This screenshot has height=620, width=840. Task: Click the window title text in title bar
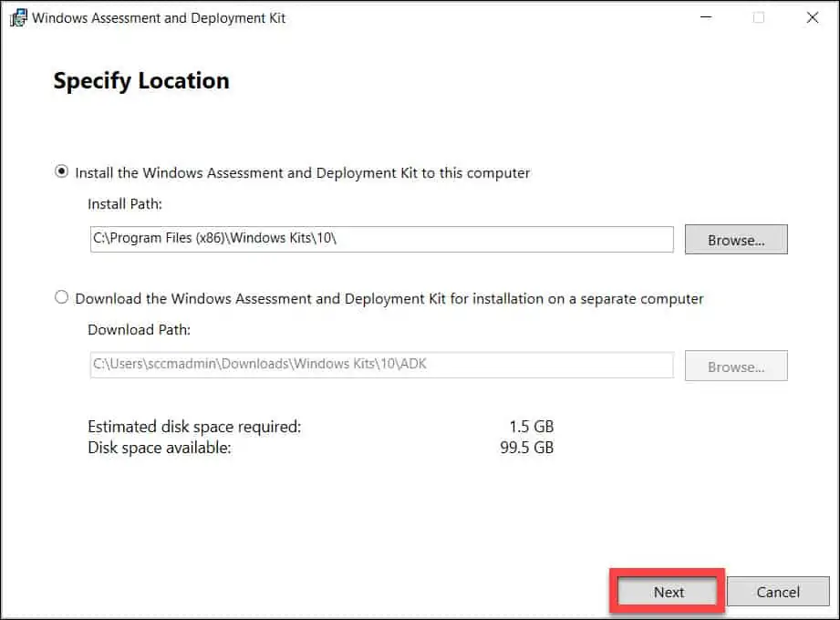coord(159,18)
